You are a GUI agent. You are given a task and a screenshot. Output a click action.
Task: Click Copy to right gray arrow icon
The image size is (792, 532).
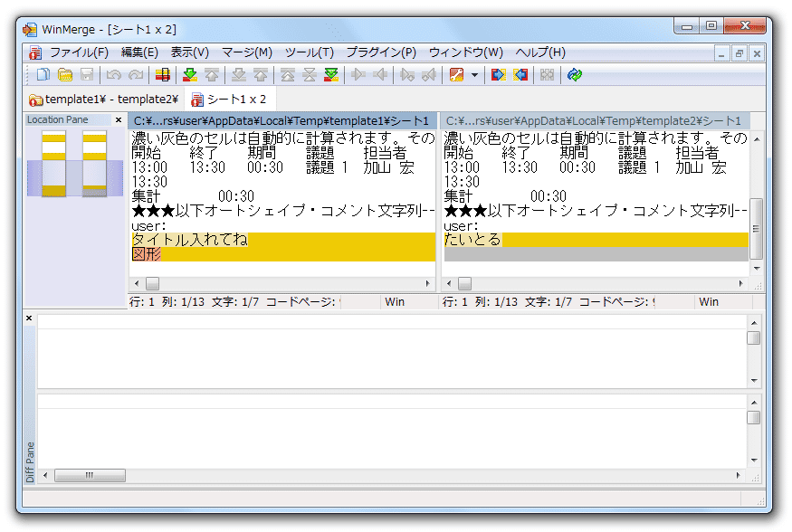tap(358, 75)
